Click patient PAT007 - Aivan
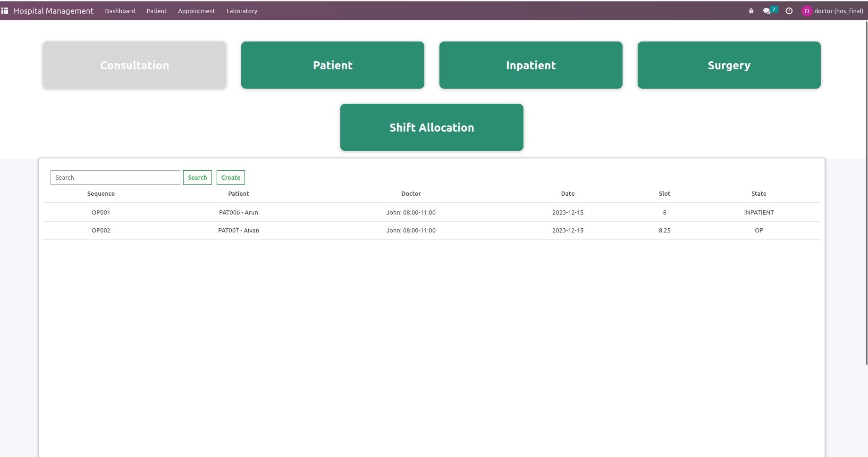The image size is (868, 457). 238,230
